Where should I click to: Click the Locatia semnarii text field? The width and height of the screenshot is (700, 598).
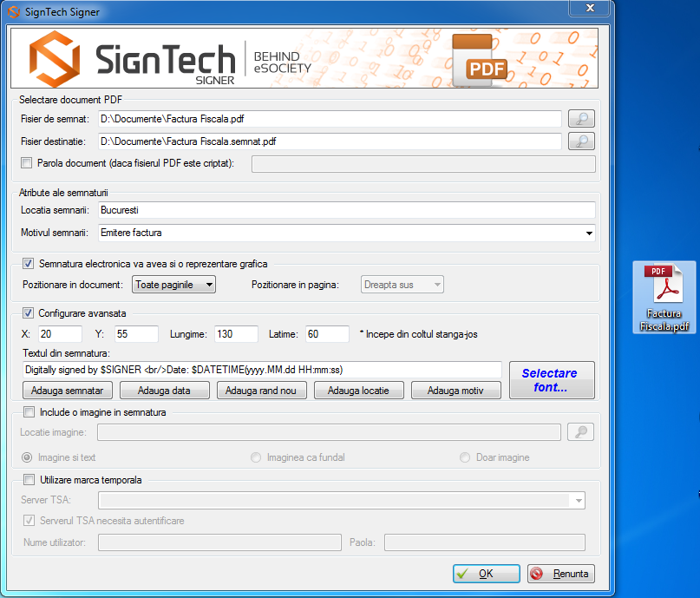(345, 210)
